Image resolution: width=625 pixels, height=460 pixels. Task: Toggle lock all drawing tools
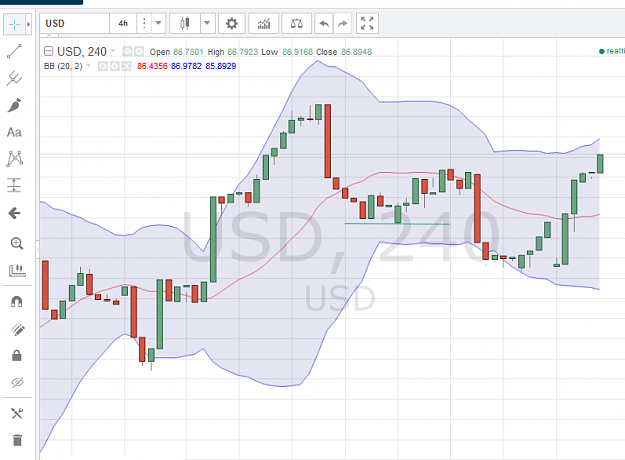point(17,355)
